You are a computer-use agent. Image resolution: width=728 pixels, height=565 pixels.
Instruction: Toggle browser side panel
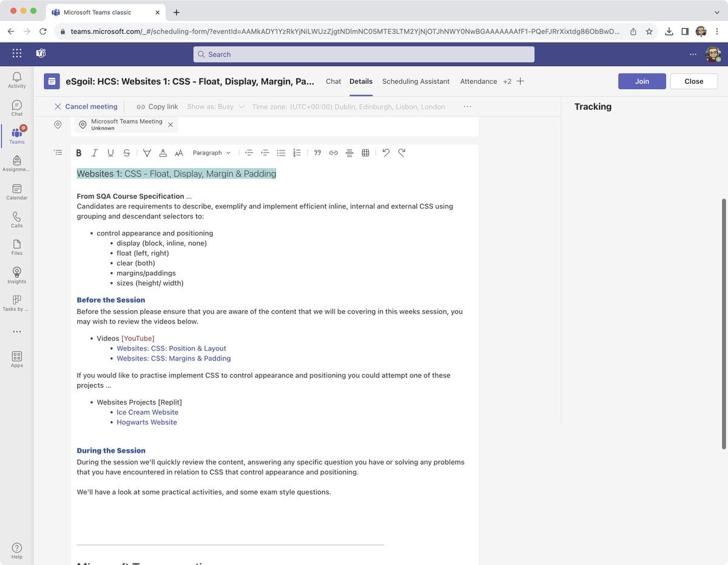685,32
